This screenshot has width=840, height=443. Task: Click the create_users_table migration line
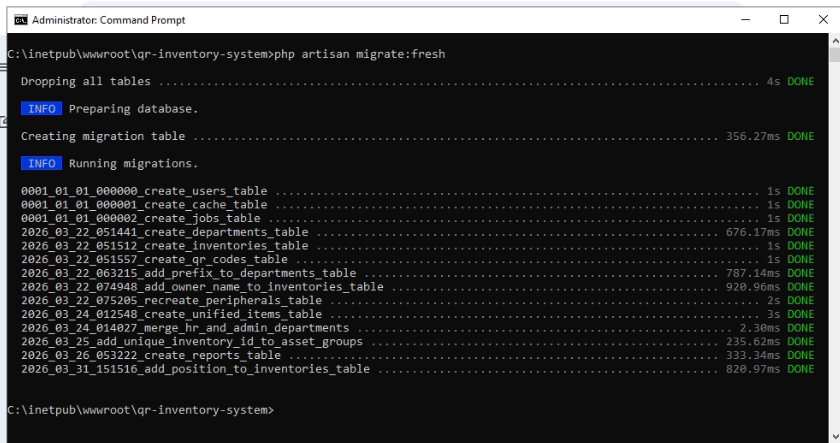[x=417, y=191]
